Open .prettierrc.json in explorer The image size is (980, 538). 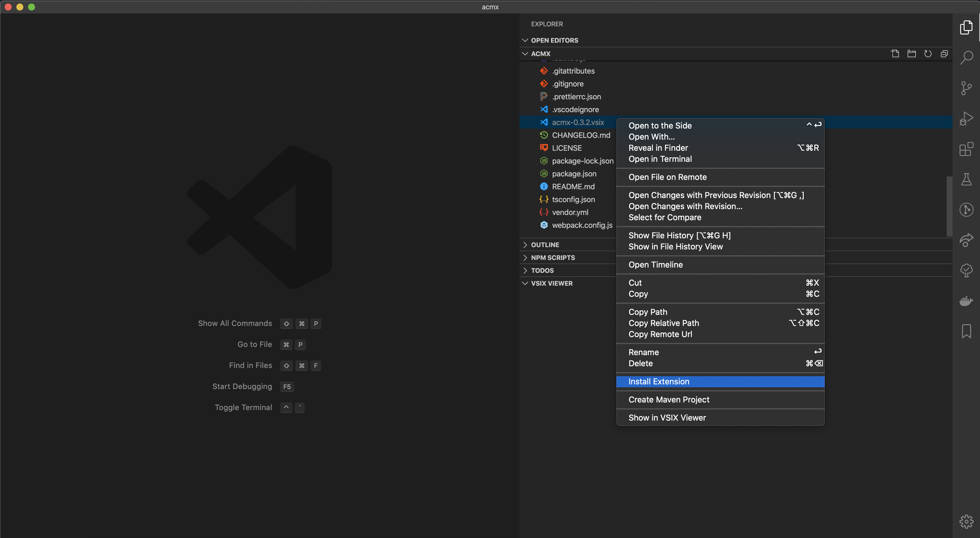(576, 97)
